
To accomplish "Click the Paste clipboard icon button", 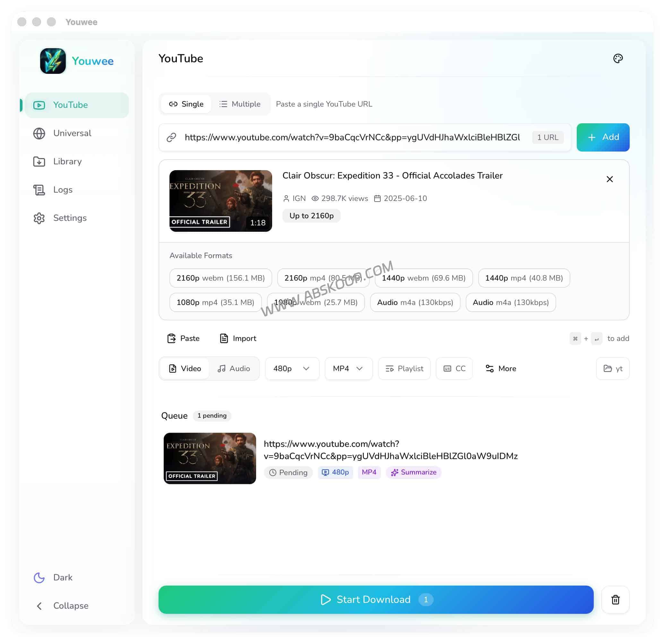I will click(184, 338).
